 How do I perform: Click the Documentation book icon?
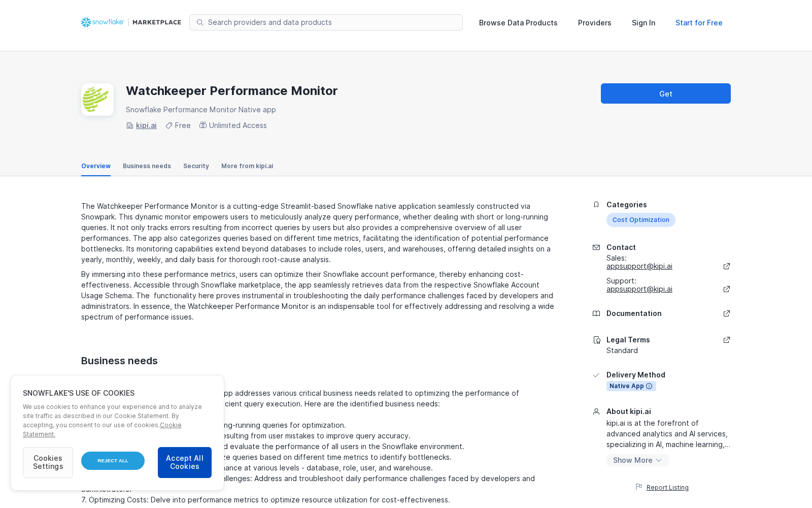pos(596,313)
